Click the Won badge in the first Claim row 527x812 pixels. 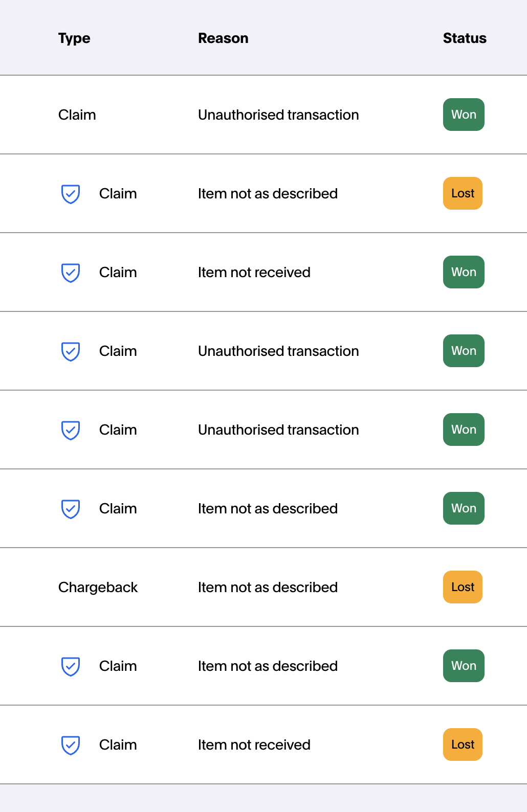tap(464, 115)
